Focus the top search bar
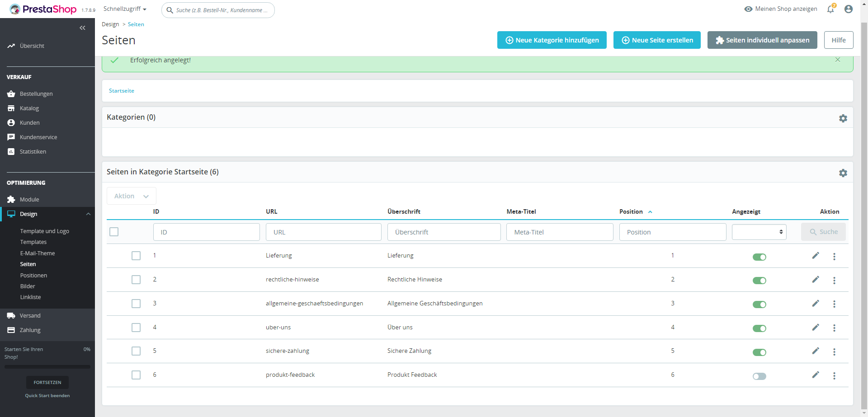 click(218, 10)
